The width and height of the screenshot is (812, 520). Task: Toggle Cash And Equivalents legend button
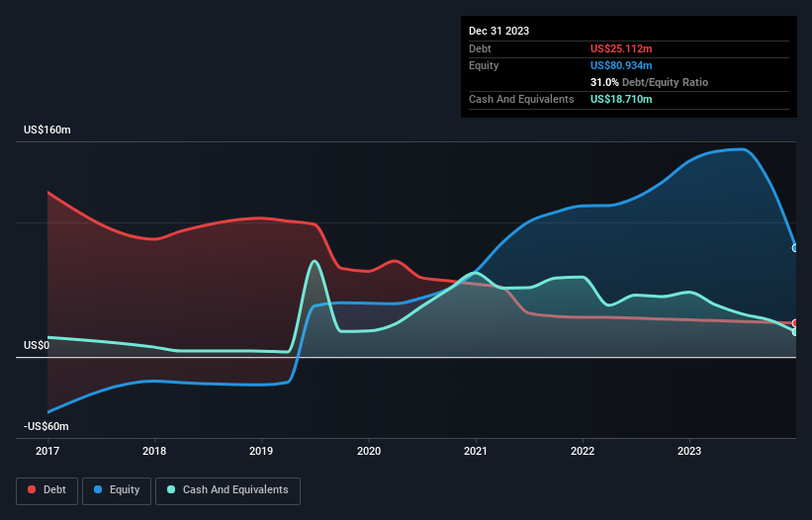(x=227, y=490)
